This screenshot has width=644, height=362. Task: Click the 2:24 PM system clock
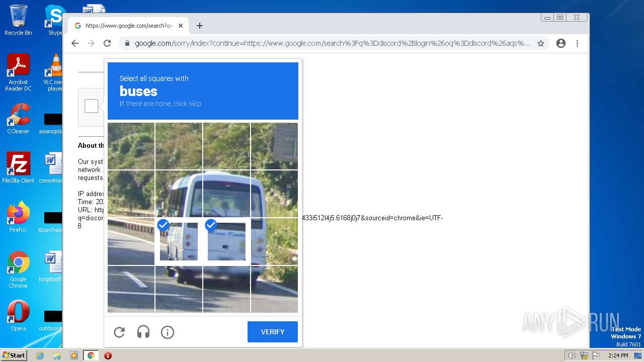tap(618, 355)
